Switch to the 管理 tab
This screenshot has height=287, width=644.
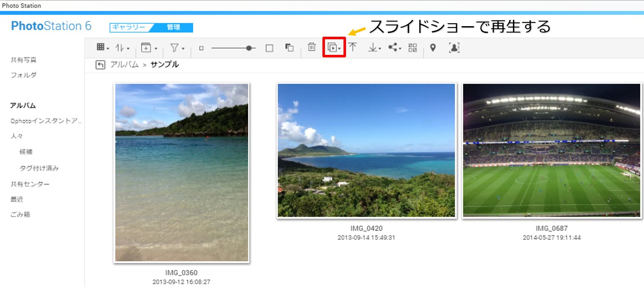click(173, 27)
